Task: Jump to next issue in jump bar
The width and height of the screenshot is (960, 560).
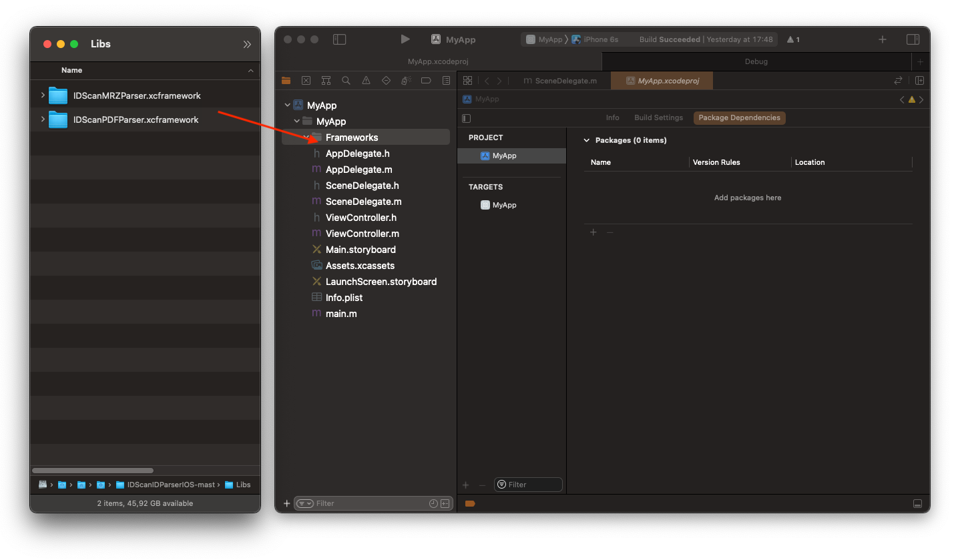Action: [x=922, y=99]
